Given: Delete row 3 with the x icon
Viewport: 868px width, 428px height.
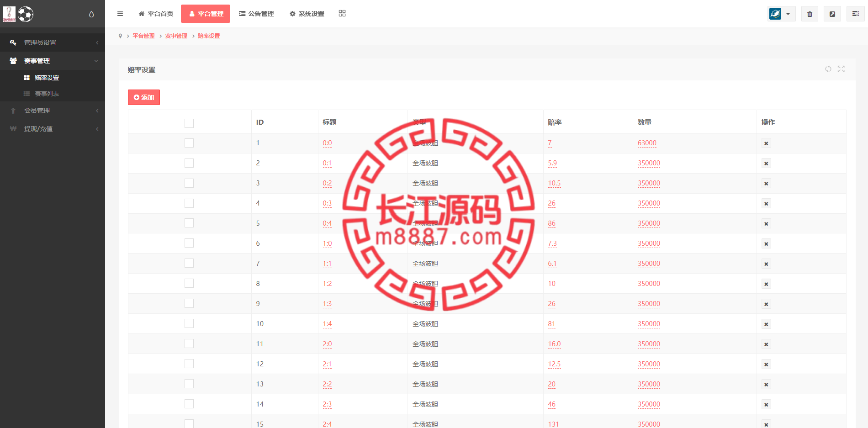Looking at the screenshot, I should pos(766,184).
